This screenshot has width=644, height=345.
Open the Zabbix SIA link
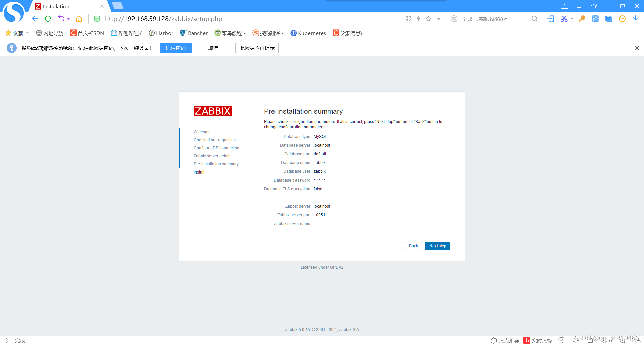click(349, 330)
